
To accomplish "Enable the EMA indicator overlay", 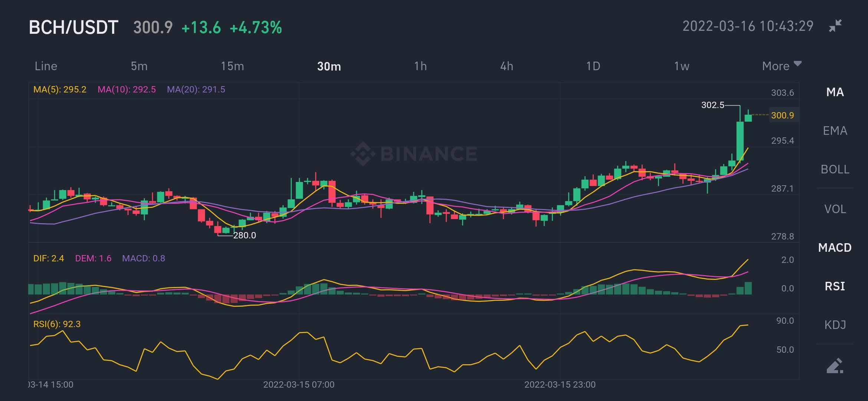I will point(835,131).
